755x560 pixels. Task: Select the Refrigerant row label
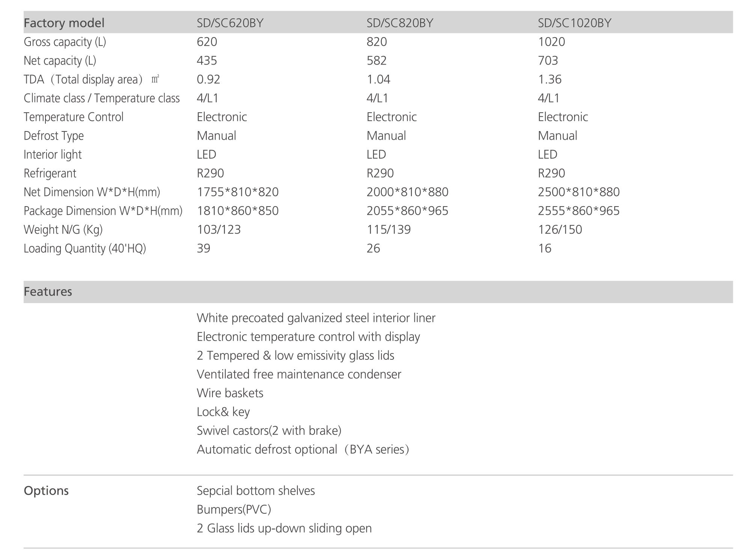(x=50, y=173)
